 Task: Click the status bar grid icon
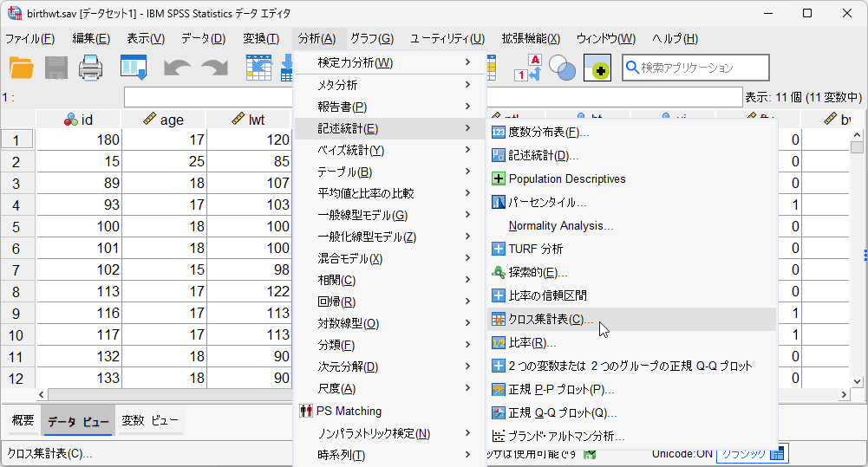[x=777, y=454]
